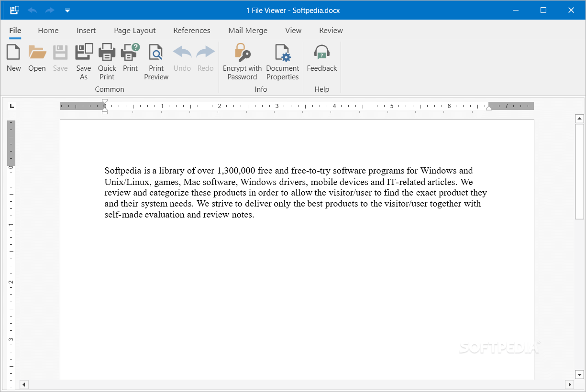Maximize the File Viewer window
This screenshot has height=392, width=586.
pyautogui.click(x=543, y=10)
